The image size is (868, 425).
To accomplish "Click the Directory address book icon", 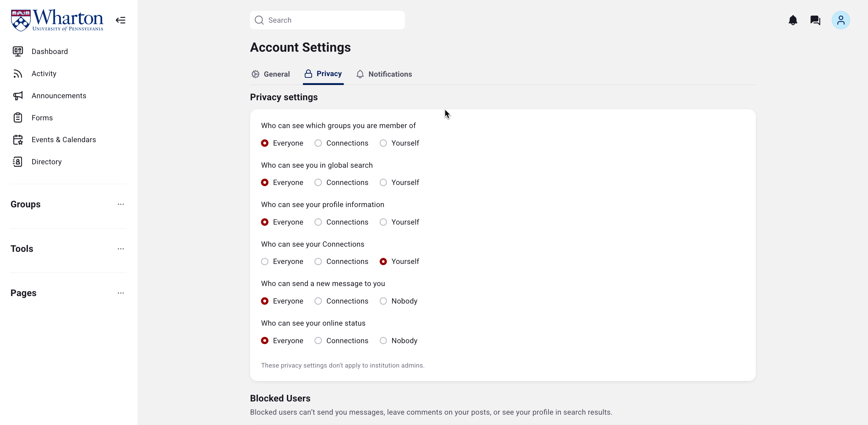I will 18,162.
